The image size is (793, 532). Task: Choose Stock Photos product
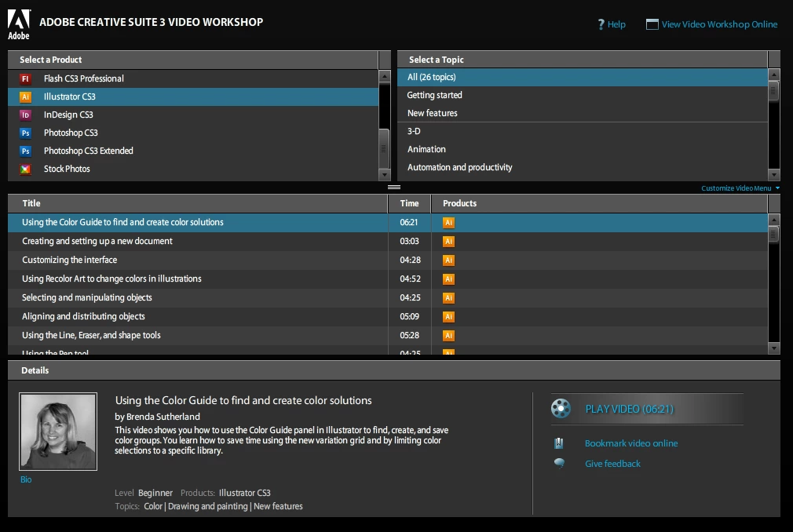pos(192,169)
